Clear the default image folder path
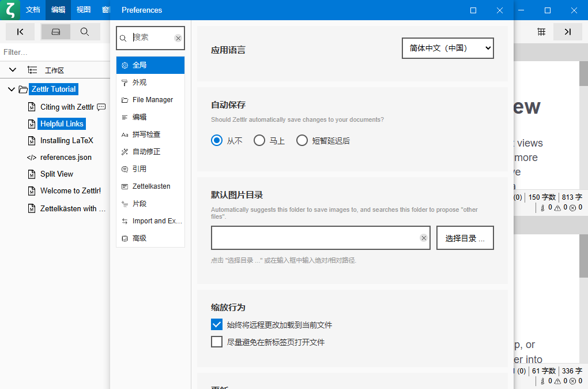588x389 pixels. pos(424,238)
